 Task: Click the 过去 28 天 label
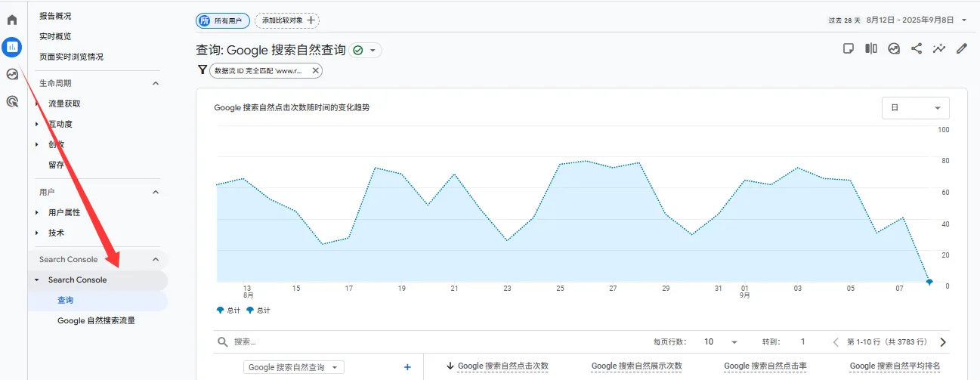tap(844, 20)
